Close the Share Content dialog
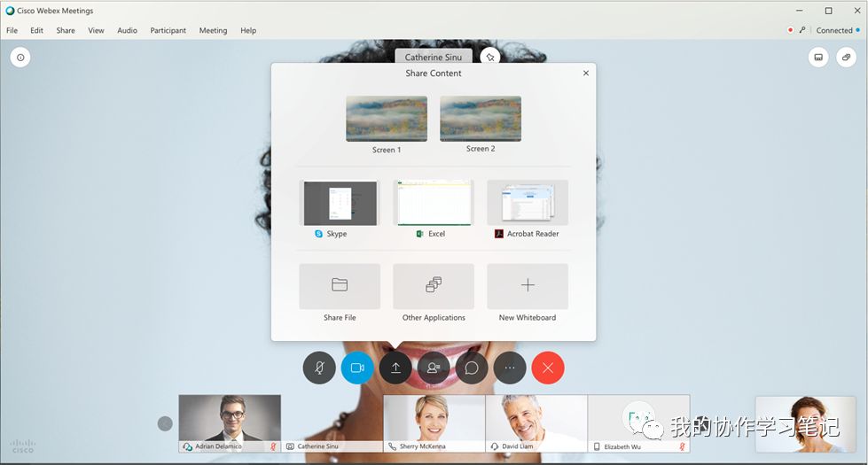868x465 pixels. click(x=586, y=73)
